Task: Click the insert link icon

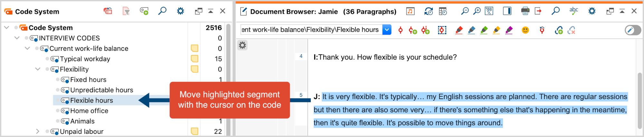Action: click(x=559, y=30)
